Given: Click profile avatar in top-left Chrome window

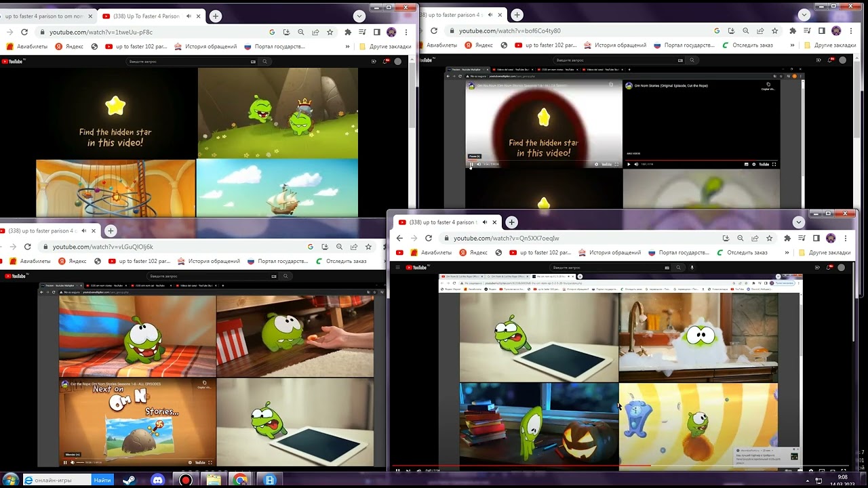Looking at the screenshot, I should [x=391, y=32].
